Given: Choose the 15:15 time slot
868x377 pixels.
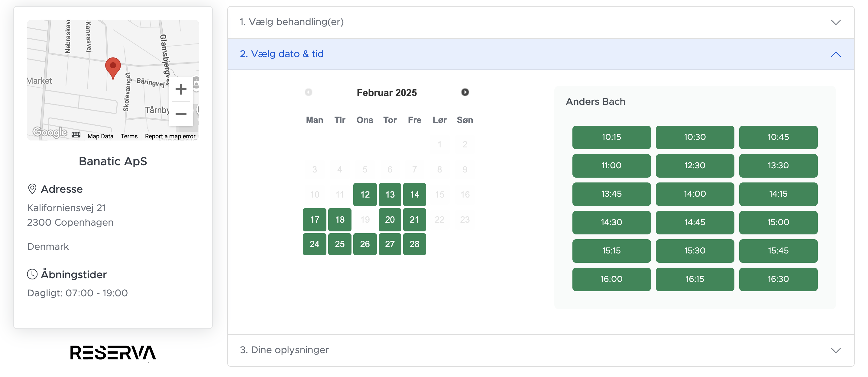Looking at the screenshot, I should tap(611, 251).
